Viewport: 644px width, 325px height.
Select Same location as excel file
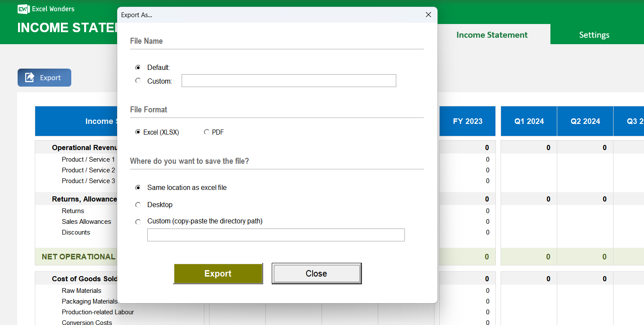[x=138, y=187]
